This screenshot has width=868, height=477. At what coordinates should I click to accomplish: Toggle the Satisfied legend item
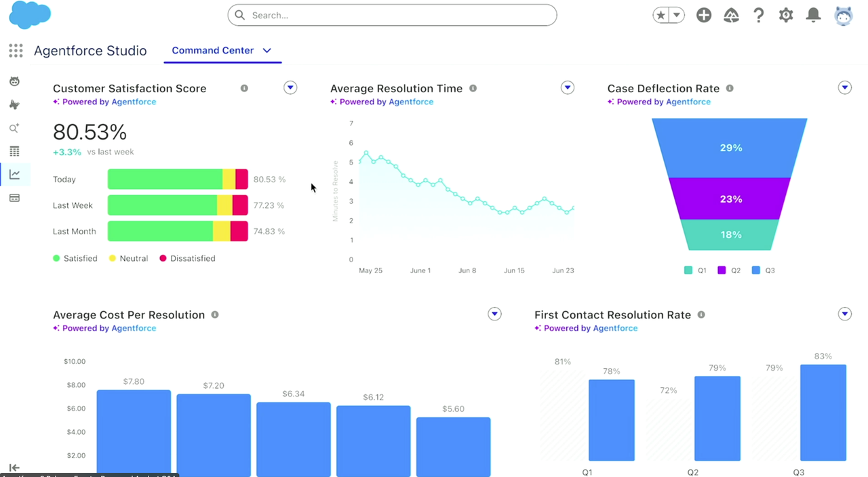click(x=75, y=258)
